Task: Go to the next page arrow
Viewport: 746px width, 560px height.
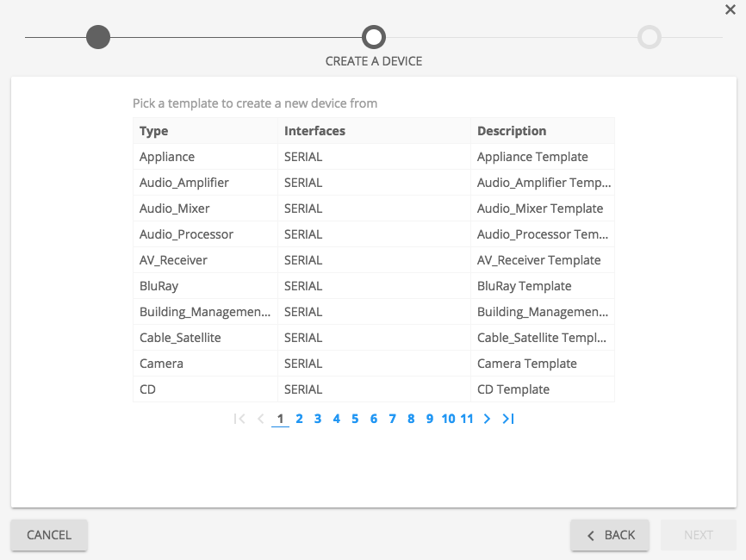Action: coord(487,419)
